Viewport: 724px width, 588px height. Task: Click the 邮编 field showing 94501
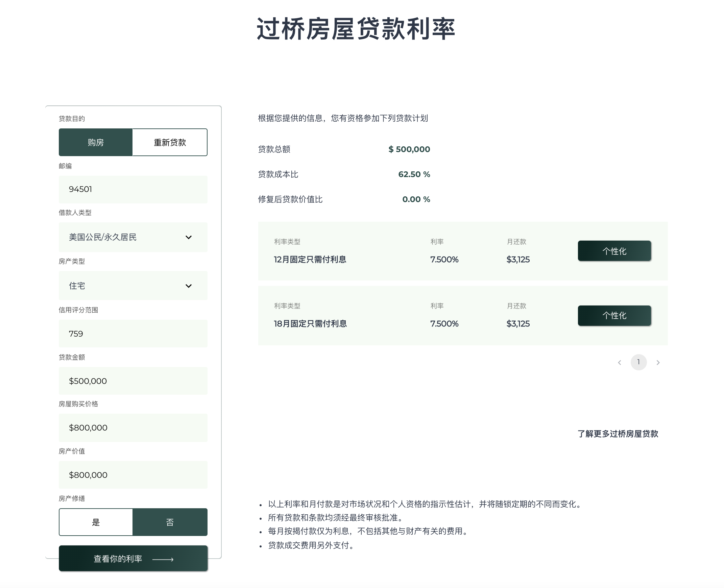tap(133, 189)
